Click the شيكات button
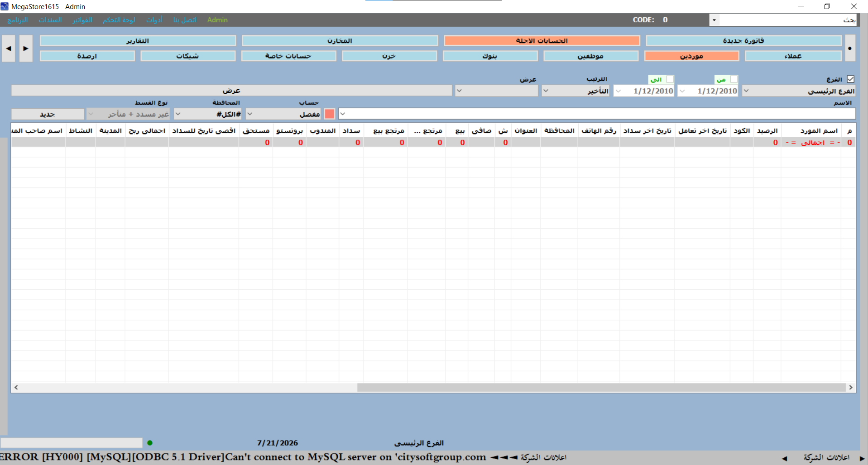The image size is (868, 465). [x=188, y=56]
